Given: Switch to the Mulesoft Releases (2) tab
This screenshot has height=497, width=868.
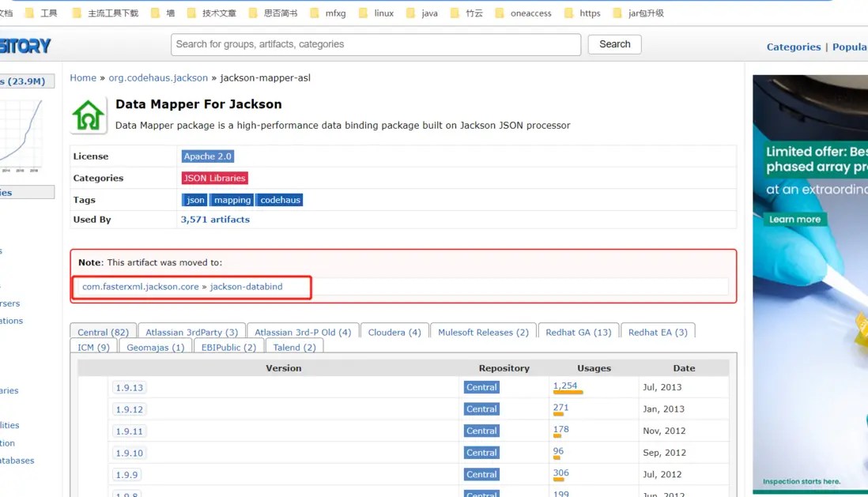Looking at the screenshot, I should point(483,332).
